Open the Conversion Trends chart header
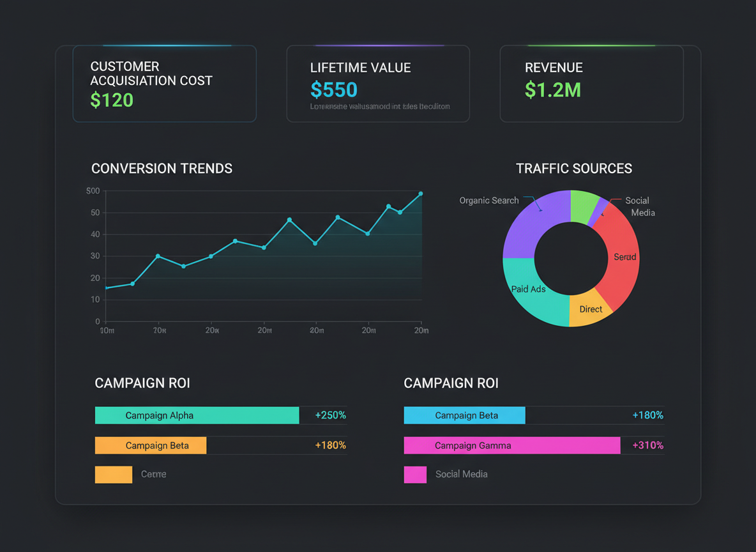The image size is (756, 552). pyautogui.click(x=162, y=168)
